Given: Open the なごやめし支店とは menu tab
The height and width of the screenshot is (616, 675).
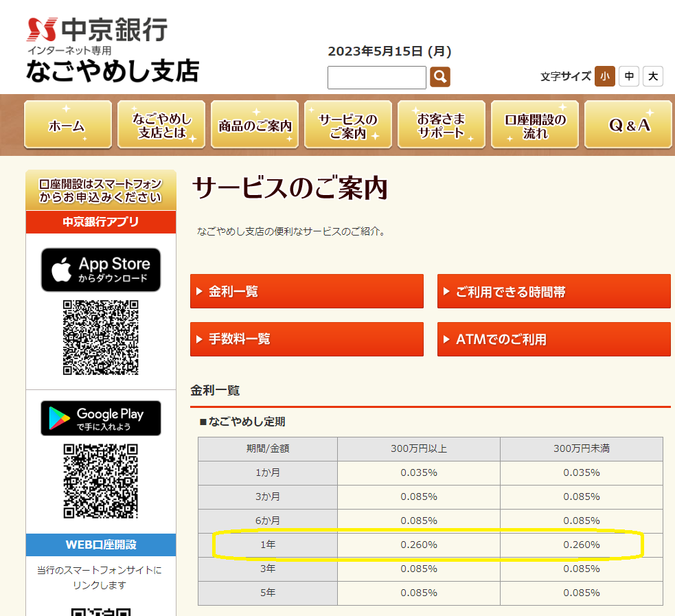Looking at the screenshot, I should pyautogui.click(x=161, y=125).
